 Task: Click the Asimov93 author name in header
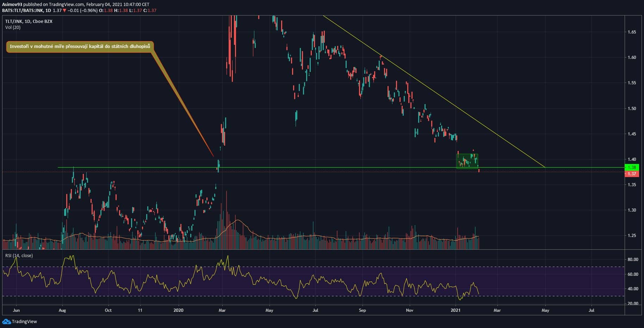12,5
